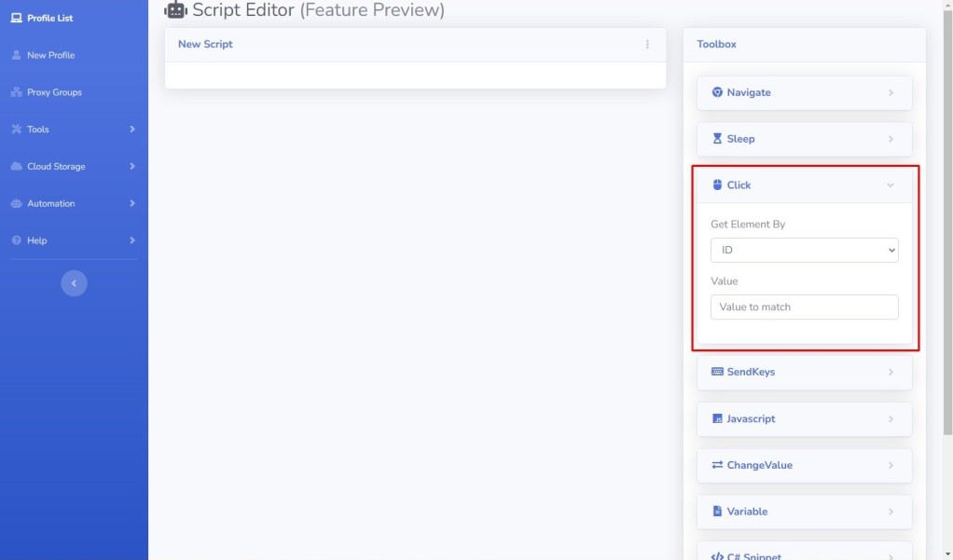Open the Cloud Storage sidebar menu
The width and height of the screenshot is (953, 560).
56,167
